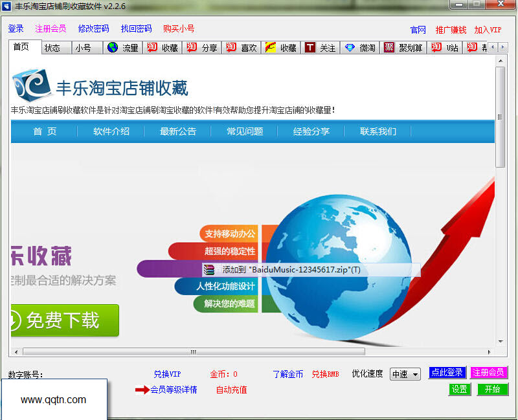Image resolution: width=518 pixels, height=420 pixels.
Task: Click the green 开始 button
Action: coord(492,390)
